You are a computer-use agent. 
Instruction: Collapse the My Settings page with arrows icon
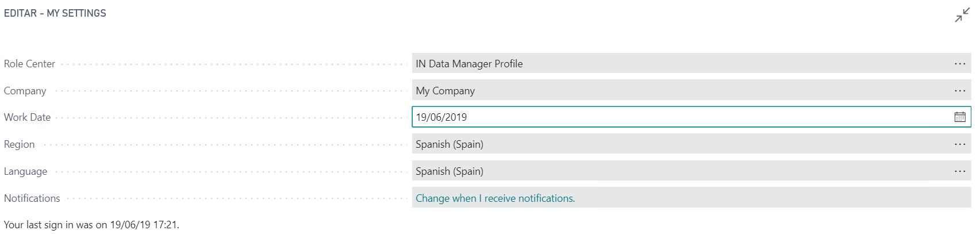click(x=962, y=16)
